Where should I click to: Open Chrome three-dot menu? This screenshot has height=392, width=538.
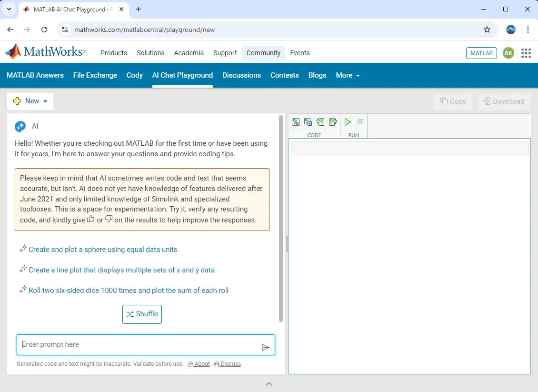coord(528,30)
